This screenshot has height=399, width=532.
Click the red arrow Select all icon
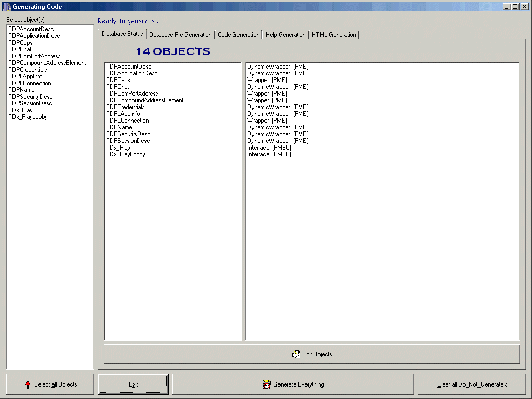tap(28, 384)
